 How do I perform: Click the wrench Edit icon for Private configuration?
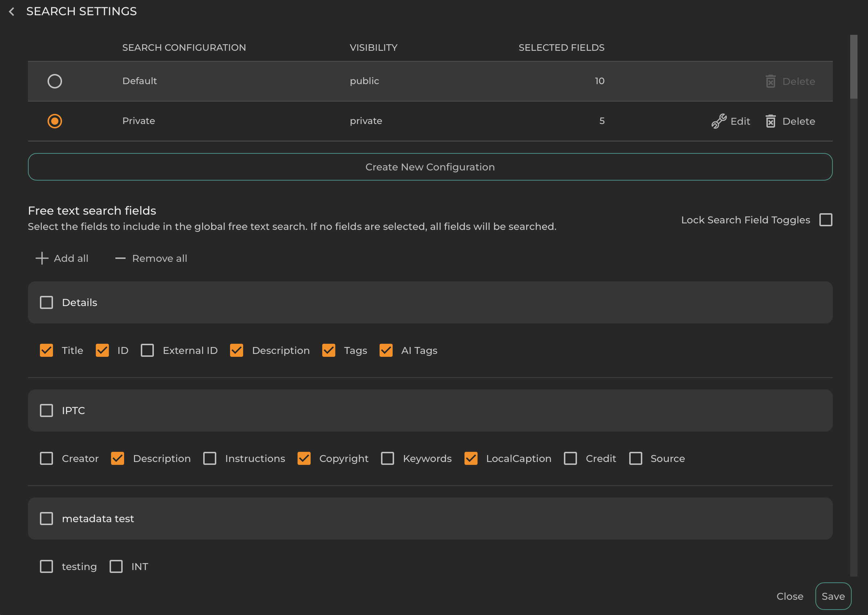tap(718, 121)
